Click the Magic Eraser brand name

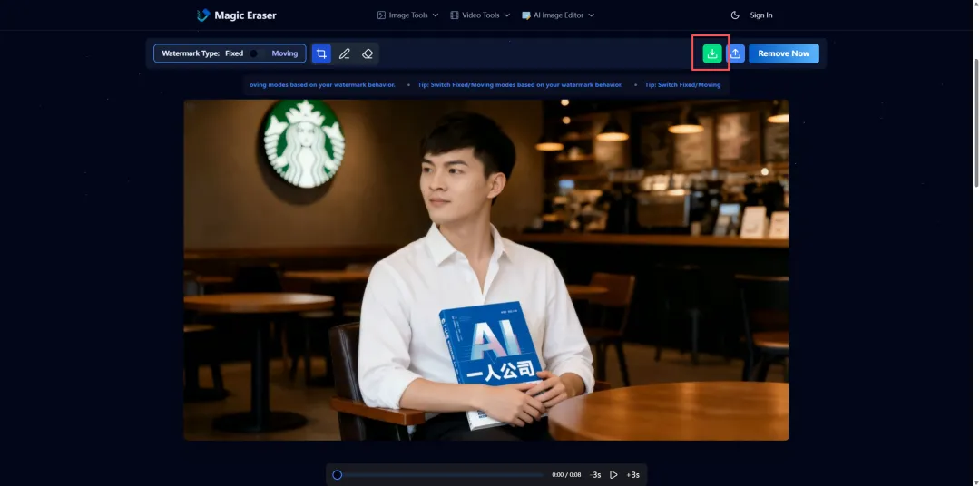(x=245, y=15)
